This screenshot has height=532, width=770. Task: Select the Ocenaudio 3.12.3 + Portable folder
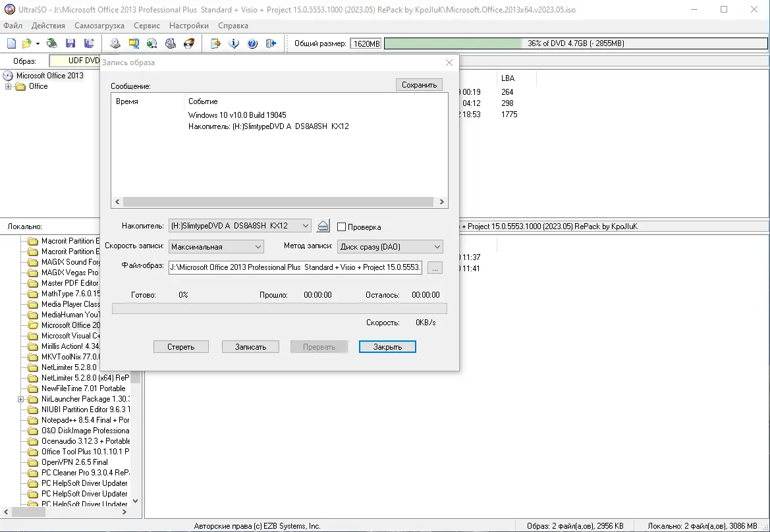click(86, 441)
